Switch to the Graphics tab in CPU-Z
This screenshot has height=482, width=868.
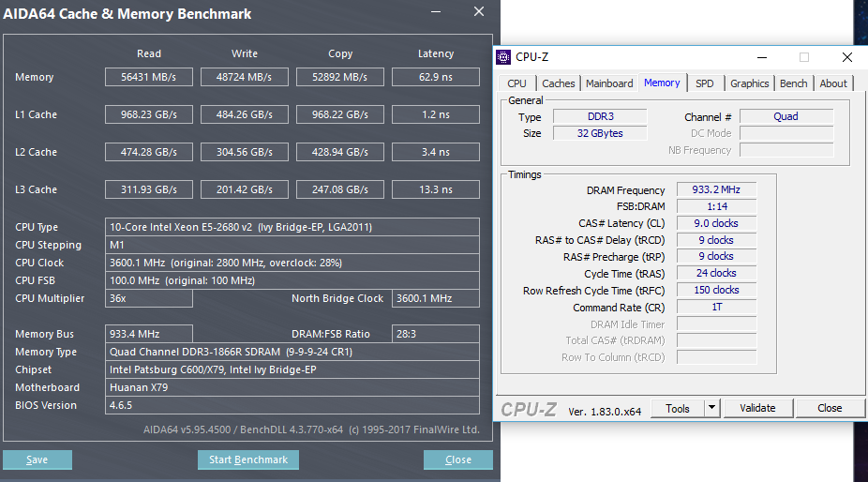tap(750, 83)
